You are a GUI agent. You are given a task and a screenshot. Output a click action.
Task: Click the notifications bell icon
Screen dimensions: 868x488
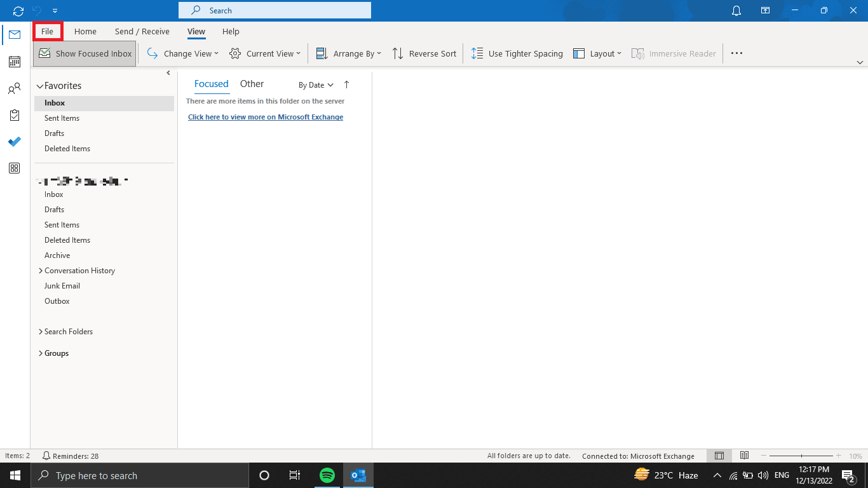(x=736, y=10)
